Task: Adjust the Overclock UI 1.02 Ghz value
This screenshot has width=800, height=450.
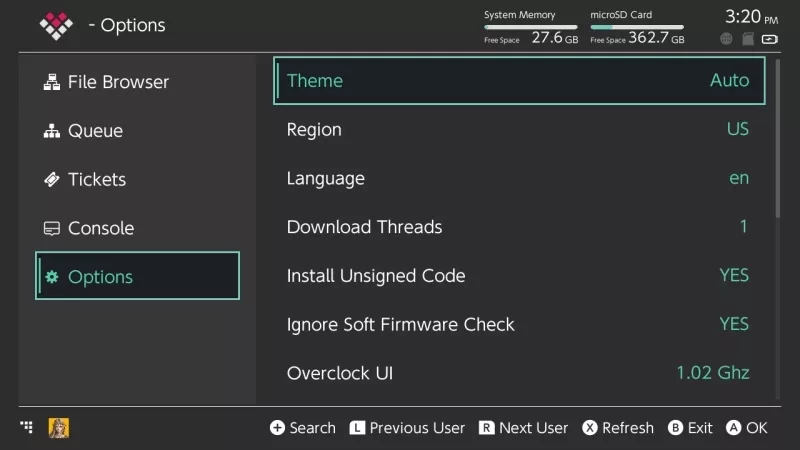Action: coord(518,373)
